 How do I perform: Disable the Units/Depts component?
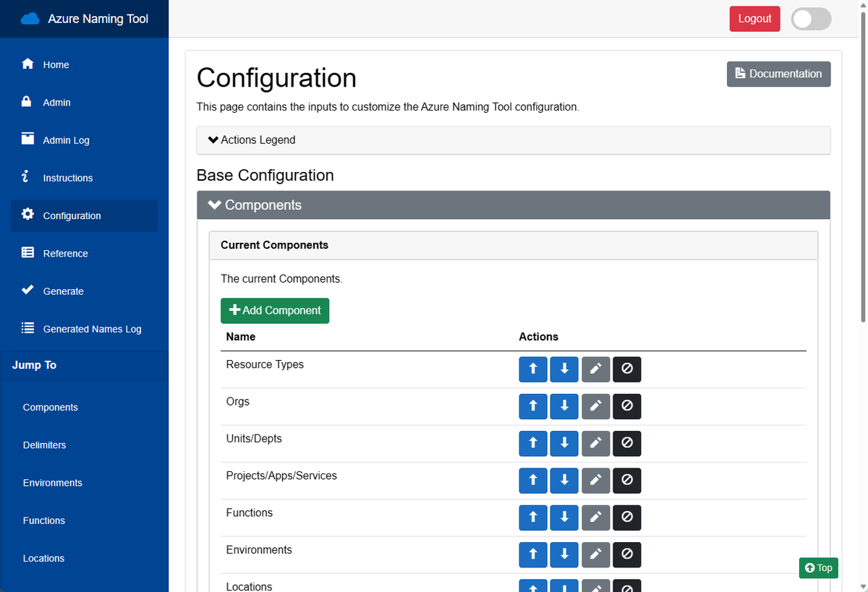tap(627, 443)
